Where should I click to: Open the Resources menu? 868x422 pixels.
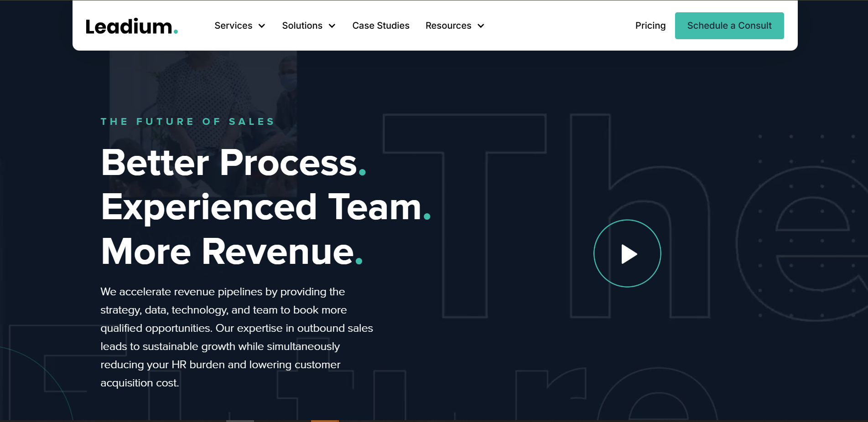click(448, 26)
